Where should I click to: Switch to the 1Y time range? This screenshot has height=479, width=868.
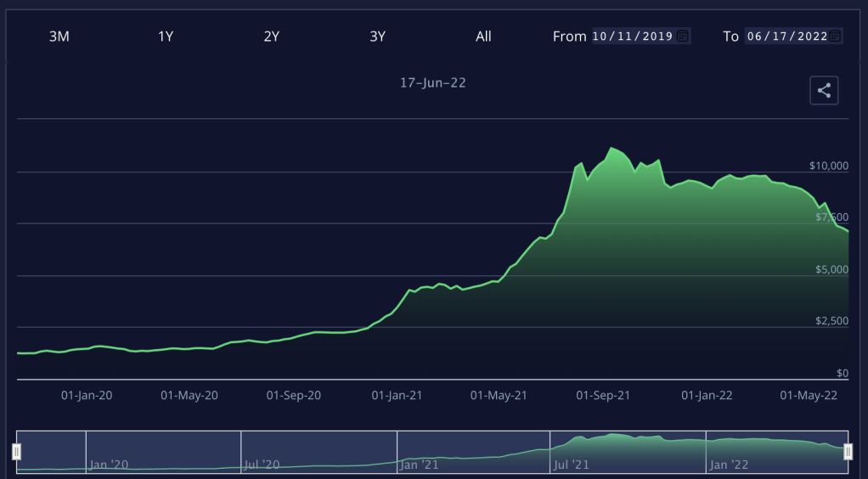tap(166, 37)
